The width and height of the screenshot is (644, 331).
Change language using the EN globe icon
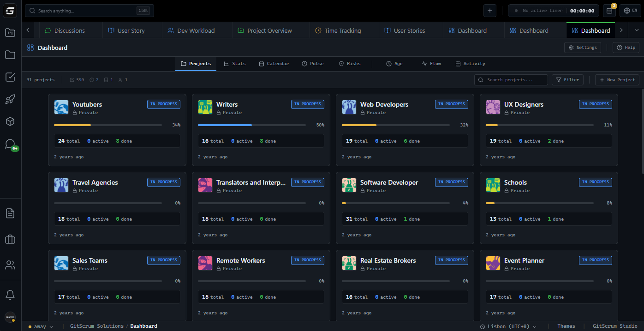pos(630,10)
